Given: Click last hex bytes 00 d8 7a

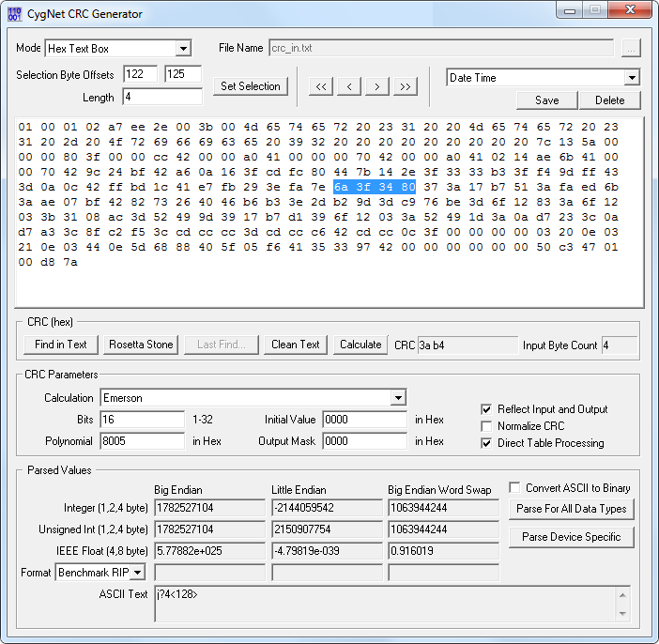Looking at the screenshot, I should click(48, 262).
